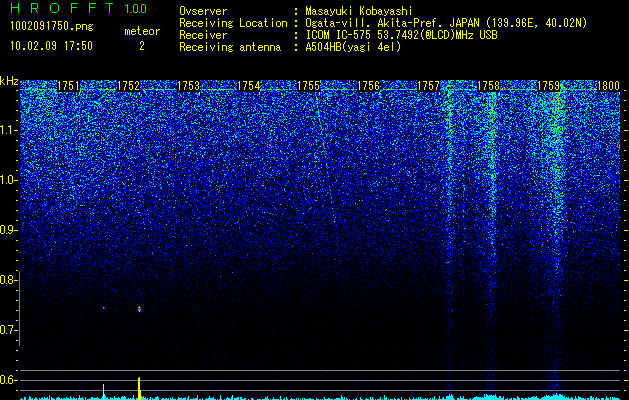
Task: Click the 1.0 kHz axis label
Action: [8, 180]
